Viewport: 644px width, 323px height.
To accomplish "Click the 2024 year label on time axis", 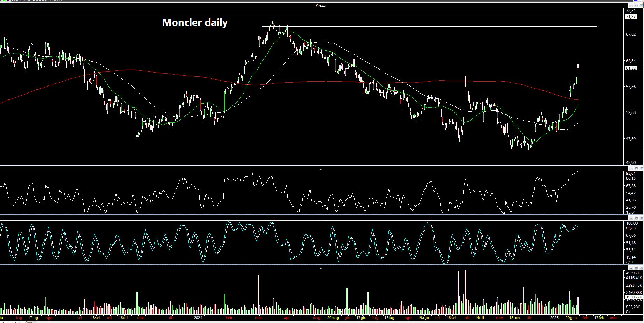I will pyautogui.click(x=198, y=318).
